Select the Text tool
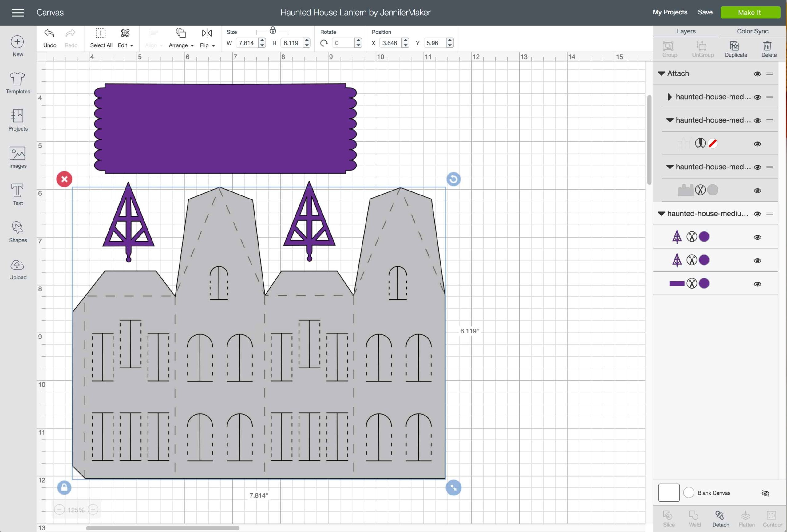This screenshot has height=532, width=787. pyautogui.click(x=18, y=191)
